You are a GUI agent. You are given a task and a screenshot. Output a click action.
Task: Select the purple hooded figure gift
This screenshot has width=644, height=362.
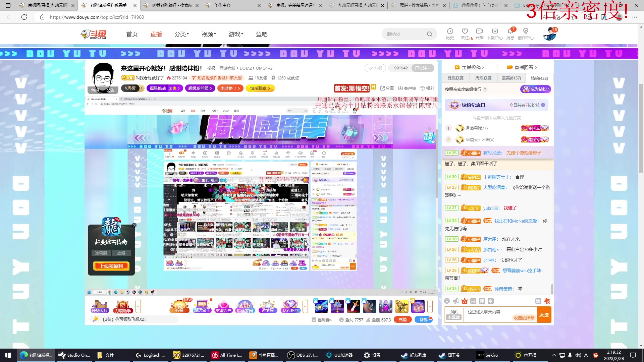[x=385, y=306]
